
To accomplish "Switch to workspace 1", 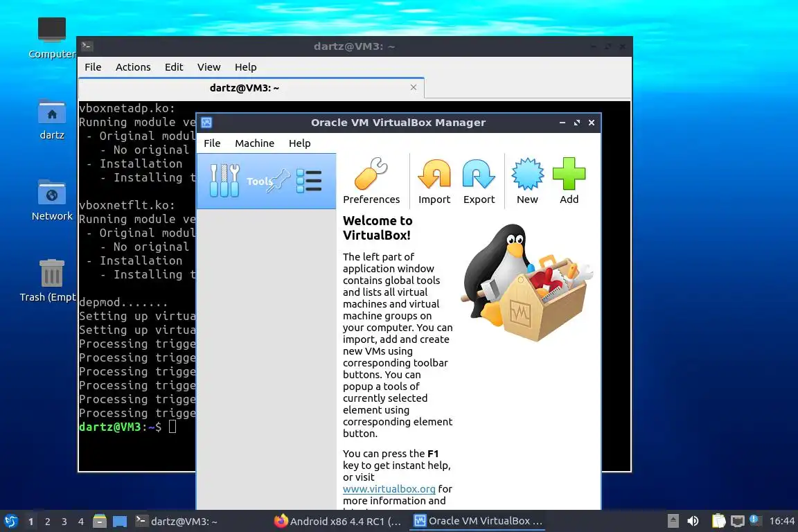I will coord(31,522).
